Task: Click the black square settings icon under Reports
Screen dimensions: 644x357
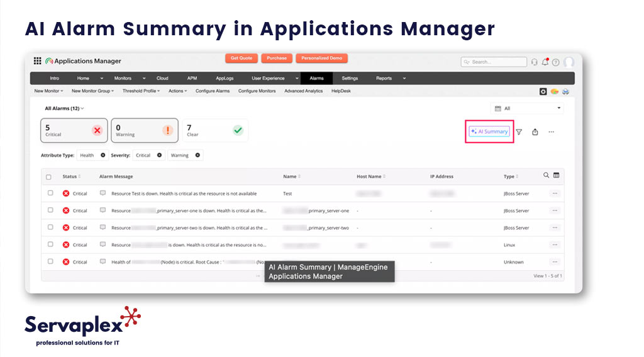Action: click(x=543, y=91)
